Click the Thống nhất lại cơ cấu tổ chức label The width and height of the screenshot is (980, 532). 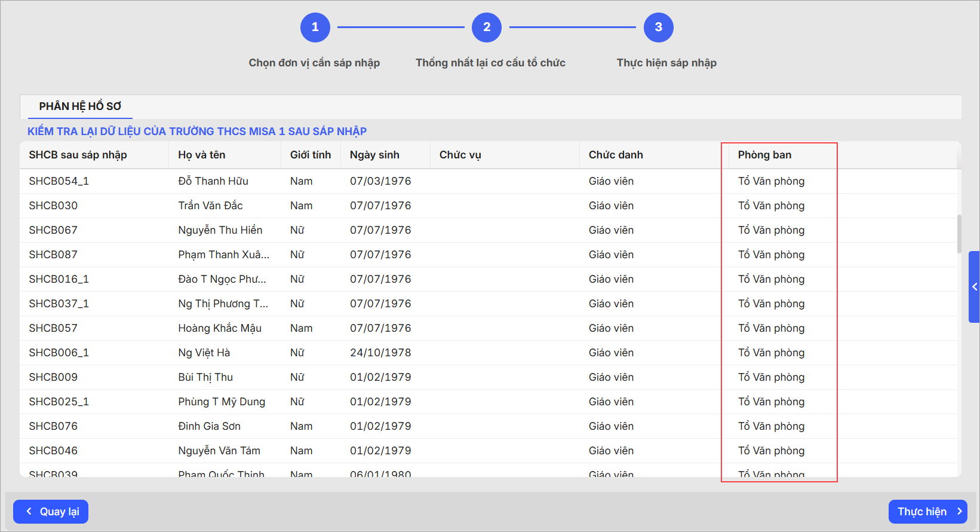click(490, 63)
